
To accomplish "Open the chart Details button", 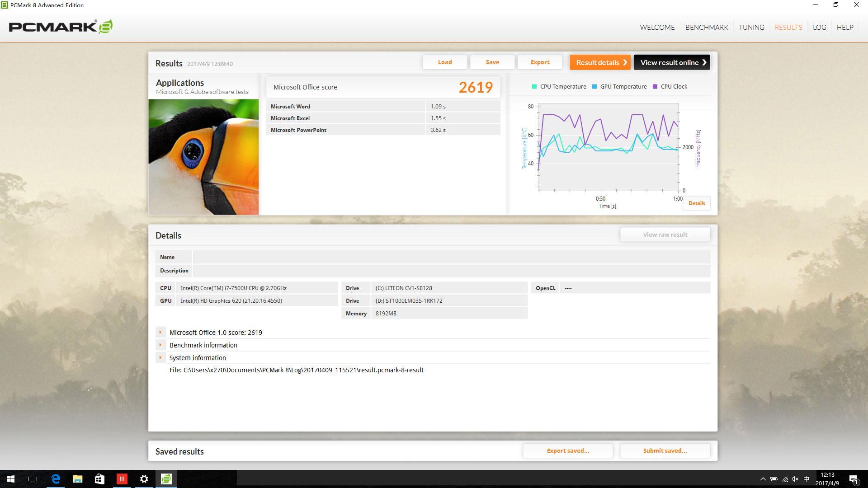I will [x=697, y=203].
